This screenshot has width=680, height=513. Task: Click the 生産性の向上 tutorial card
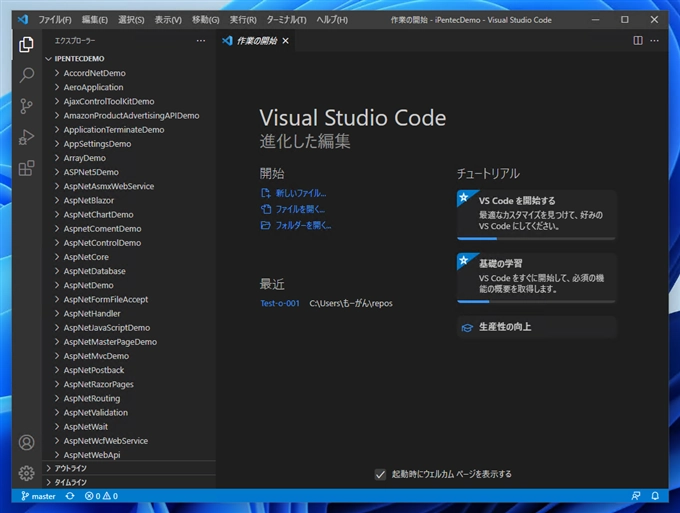(536, 327)
